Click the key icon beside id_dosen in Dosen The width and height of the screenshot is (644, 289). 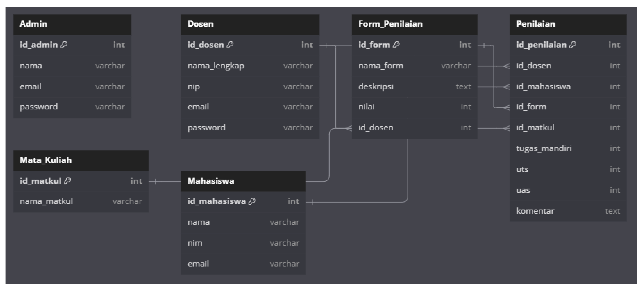[x=230, y=45]
